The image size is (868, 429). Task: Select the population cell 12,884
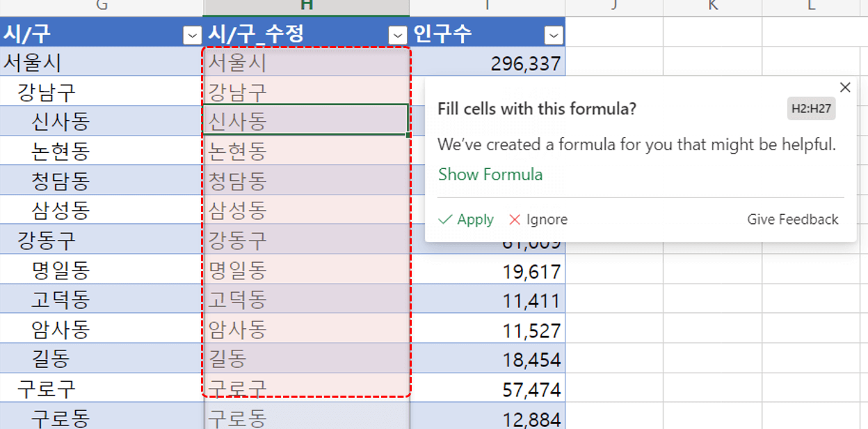tap(487, 417)
